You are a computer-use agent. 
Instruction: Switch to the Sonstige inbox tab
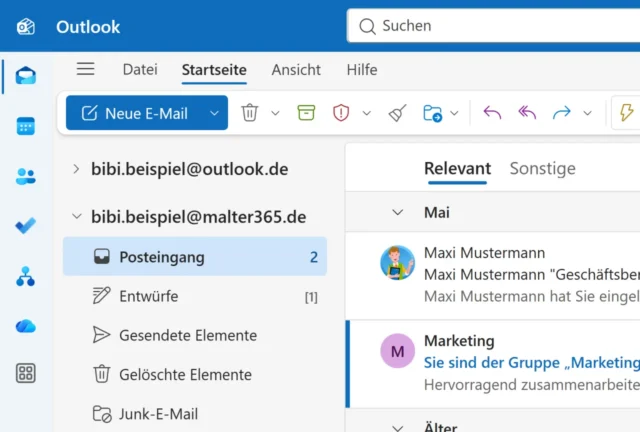[542, 168]
